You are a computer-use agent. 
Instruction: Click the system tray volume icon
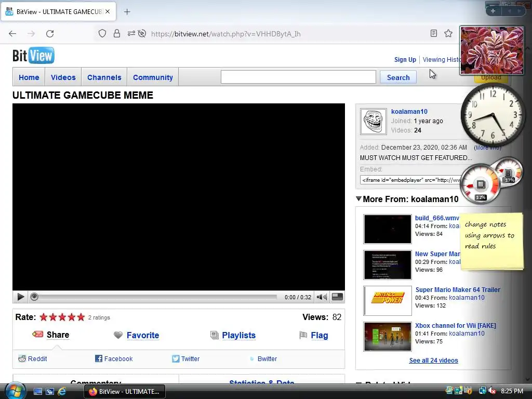point(493,391)
